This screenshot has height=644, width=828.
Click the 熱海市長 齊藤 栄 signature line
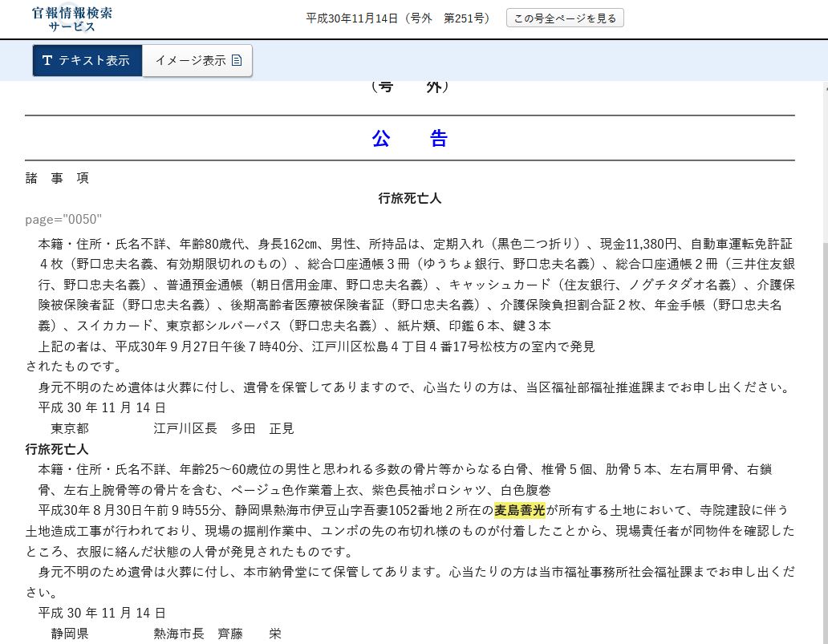[x=217, y=634]
